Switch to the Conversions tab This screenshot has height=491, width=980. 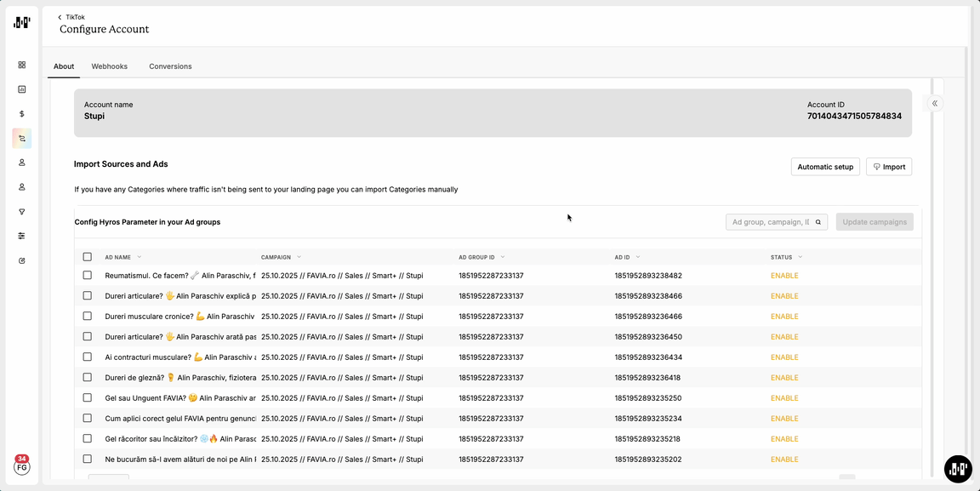pyautogui.click(x=170, y=66)
